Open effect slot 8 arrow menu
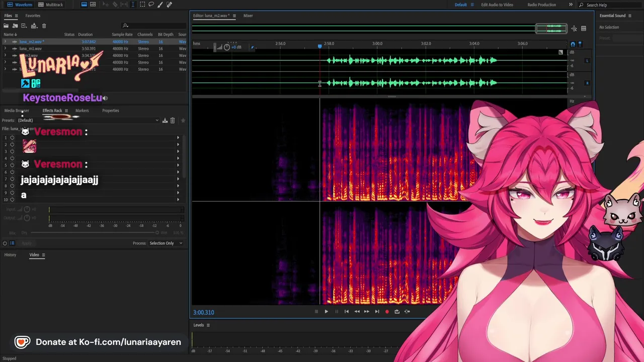 tap(178, 186)
